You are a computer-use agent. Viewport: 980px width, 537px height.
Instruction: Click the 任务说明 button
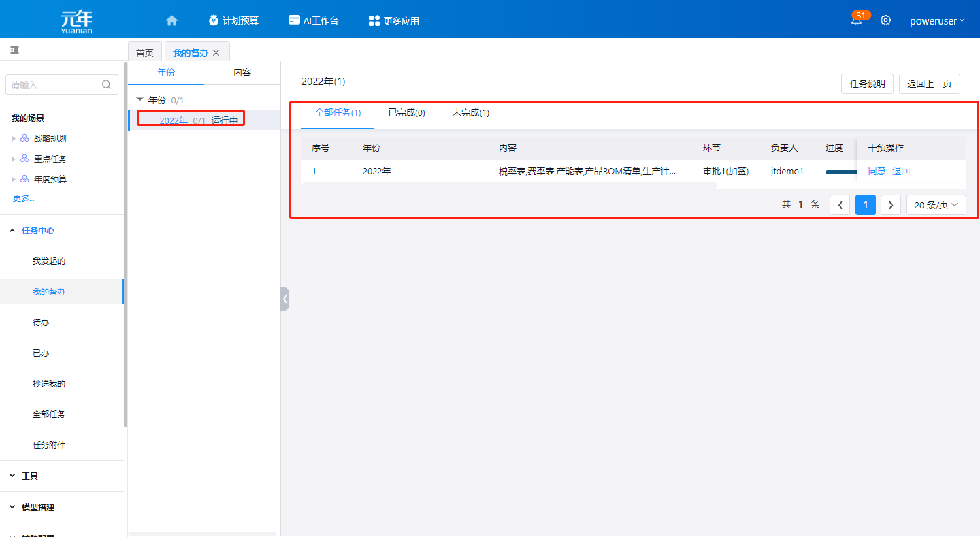tap(867, 84)
